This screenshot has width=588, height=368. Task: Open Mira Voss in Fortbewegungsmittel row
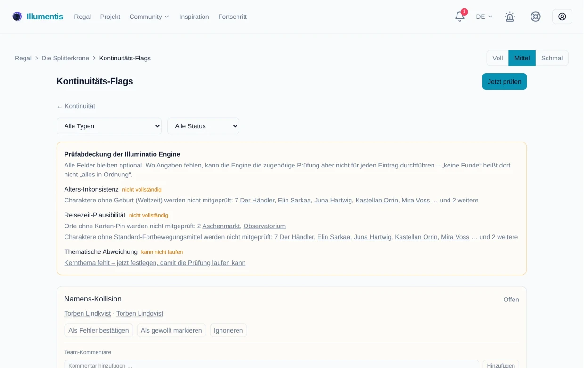(x=455, y=237)
